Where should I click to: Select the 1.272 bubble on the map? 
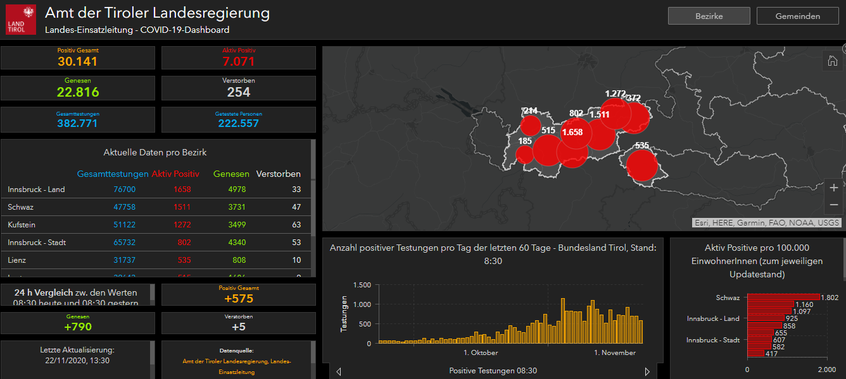[615, 113]
